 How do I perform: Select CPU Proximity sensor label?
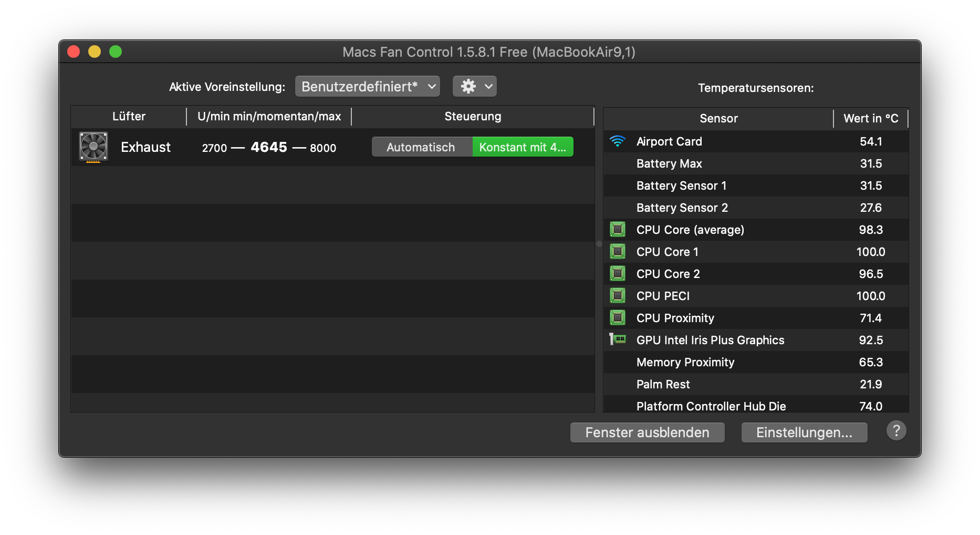pos(675,318)
